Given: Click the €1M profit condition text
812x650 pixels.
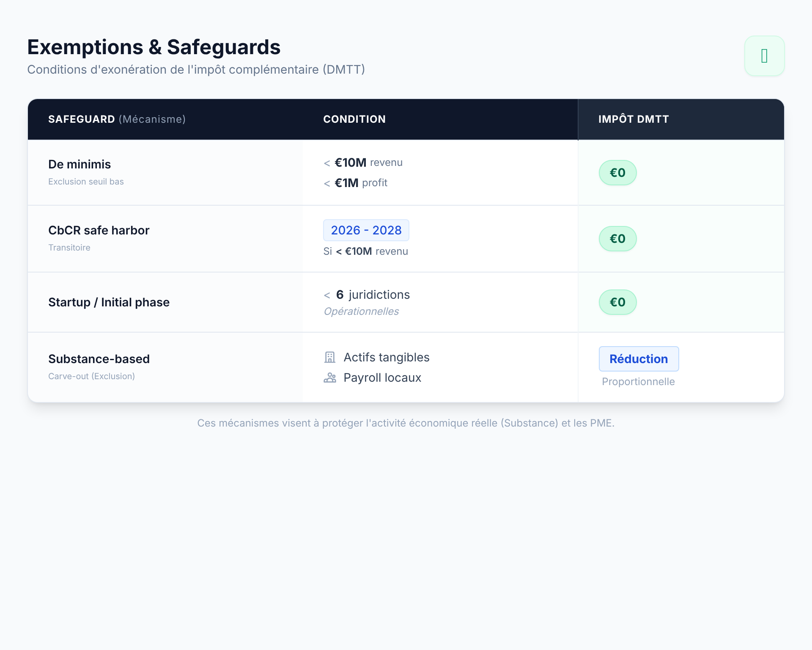Looking at the screenshot, I should [x=360, y=183].
